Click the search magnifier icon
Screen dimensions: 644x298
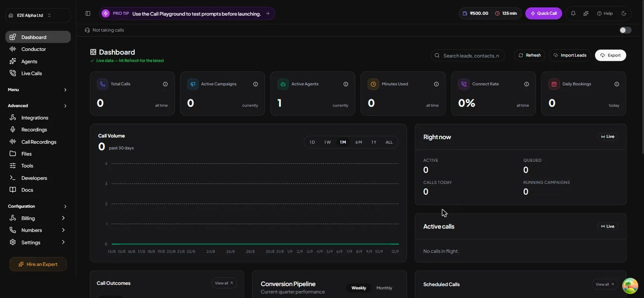[x=438, y=55]
